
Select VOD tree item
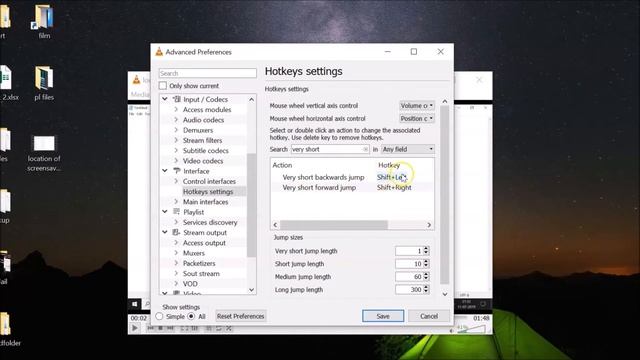tap(190, 284)
